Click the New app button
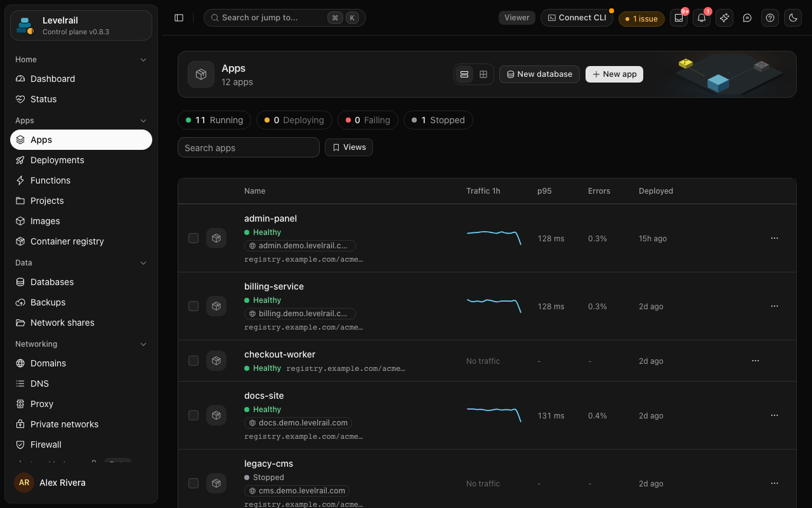Screen dimensions: 812x508 614,74
